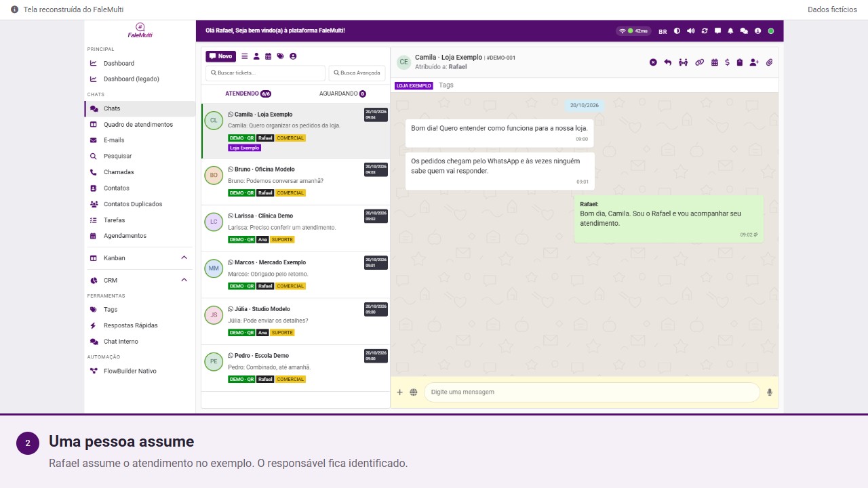
Task: Click the calendar filter icon above ticket search
Action: pyautogui.click(x=268, y=56)
